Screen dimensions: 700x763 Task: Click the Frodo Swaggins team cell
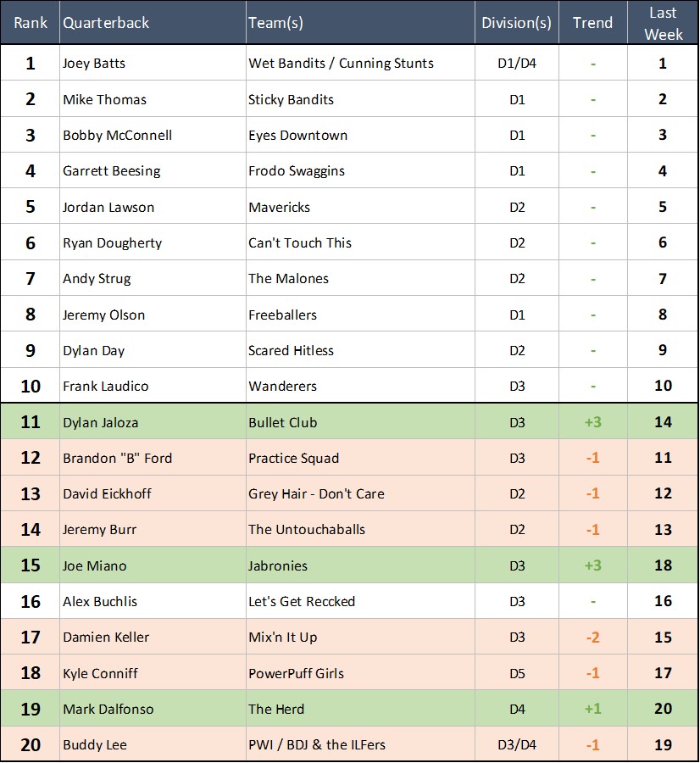coord(297,171)
